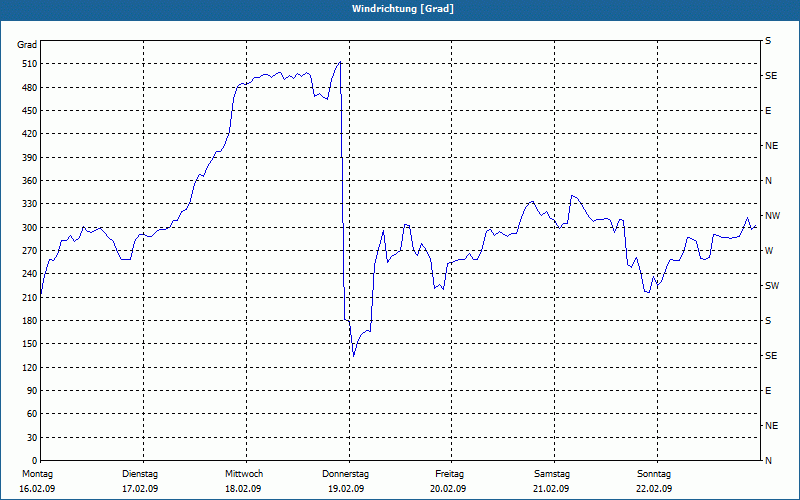Select the W compass label on the right axis

[769, 251]
